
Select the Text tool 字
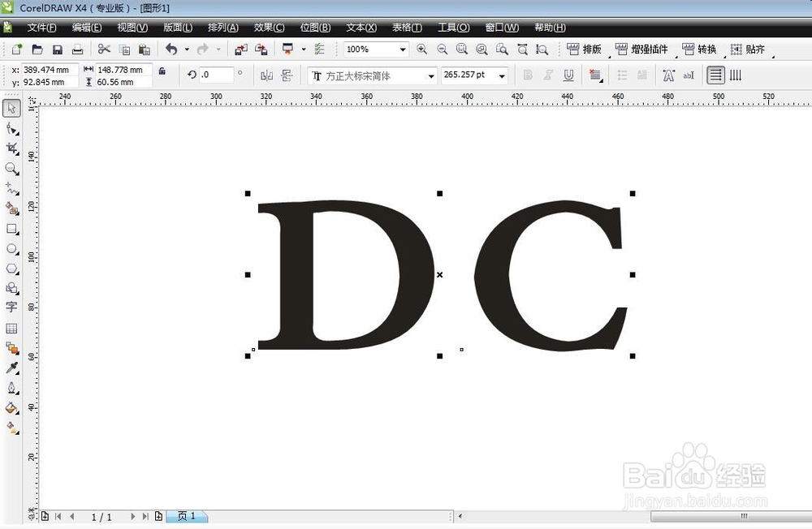coord(11,308)
